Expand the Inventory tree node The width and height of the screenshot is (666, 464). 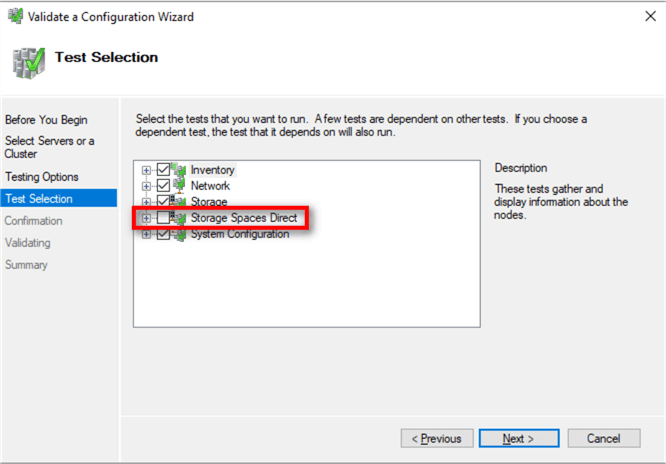[x=146, y=170]
